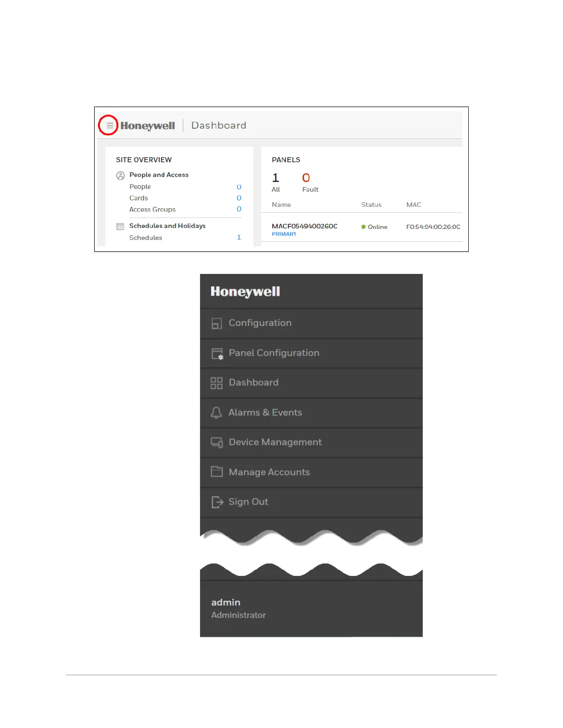Click the Alarms & Events bell icon
This screenshot has height=728, width=563.
pyautogui.click(x=216, y=413)
